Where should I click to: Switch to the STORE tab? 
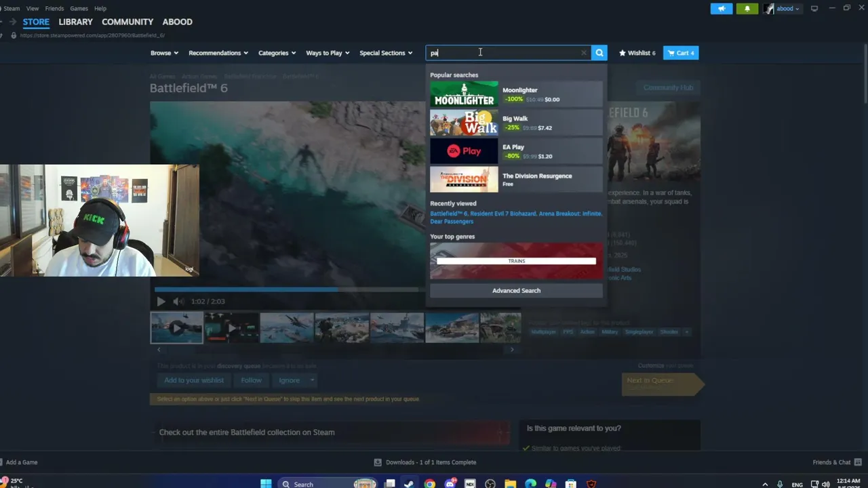tap(36, 22)
